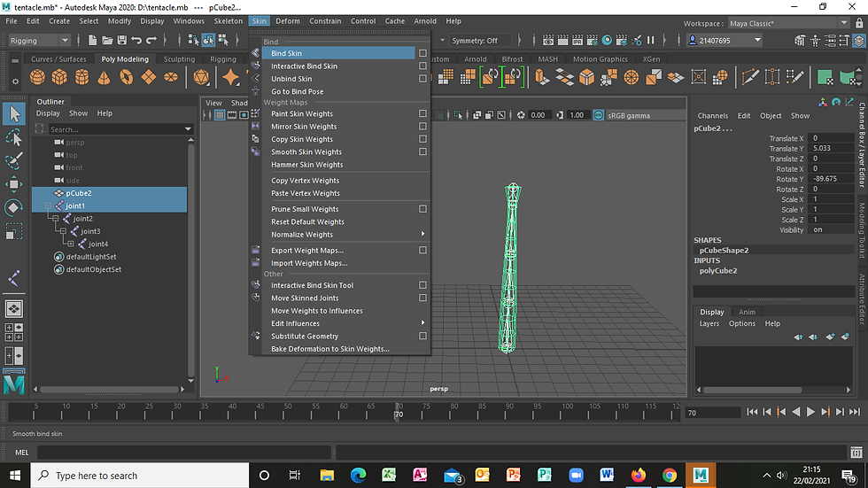This screenshot has height=488, width=868.
Task: Click the Outliner horizontal scrollbar
Action: click(109, 390)
